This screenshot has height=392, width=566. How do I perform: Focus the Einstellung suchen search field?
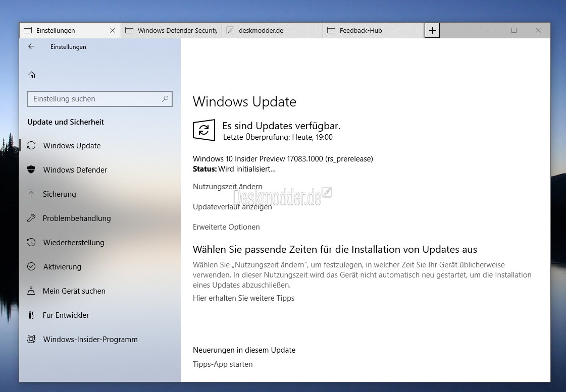pos(100,99)
